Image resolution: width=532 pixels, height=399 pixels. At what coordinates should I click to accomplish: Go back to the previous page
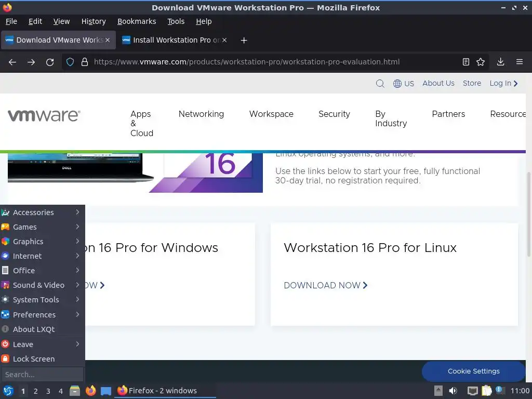point(12,62)
